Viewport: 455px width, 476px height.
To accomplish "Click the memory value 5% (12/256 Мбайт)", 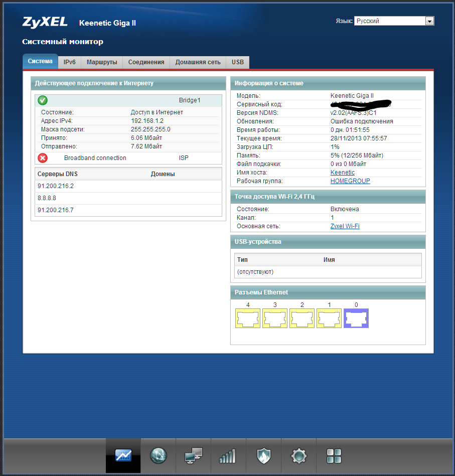I will 357,155.
